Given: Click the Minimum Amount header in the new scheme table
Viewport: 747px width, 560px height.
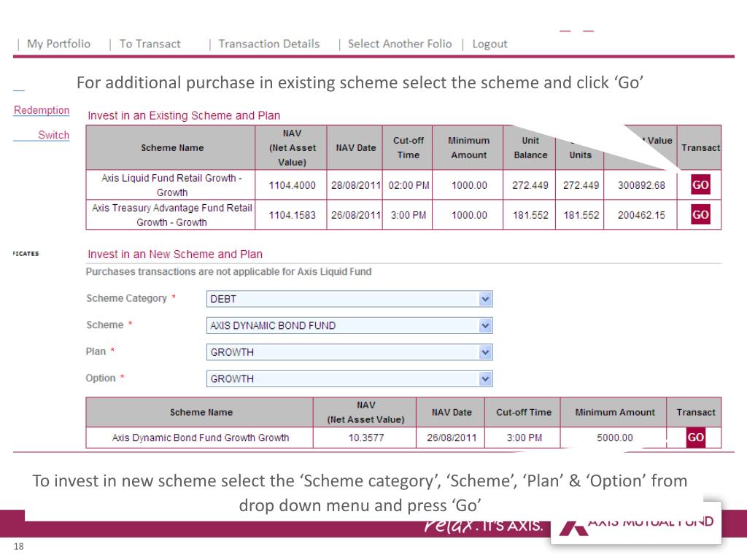Looking at the screenshot, I should [x=614, y=413].
